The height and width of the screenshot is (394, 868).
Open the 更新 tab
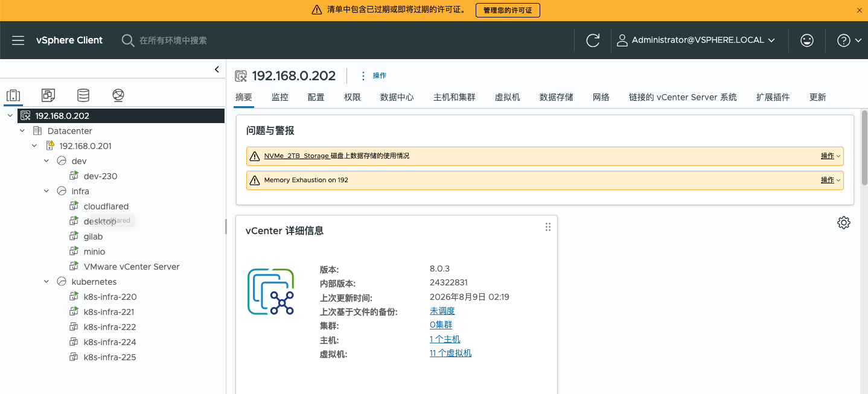[818, 97]
